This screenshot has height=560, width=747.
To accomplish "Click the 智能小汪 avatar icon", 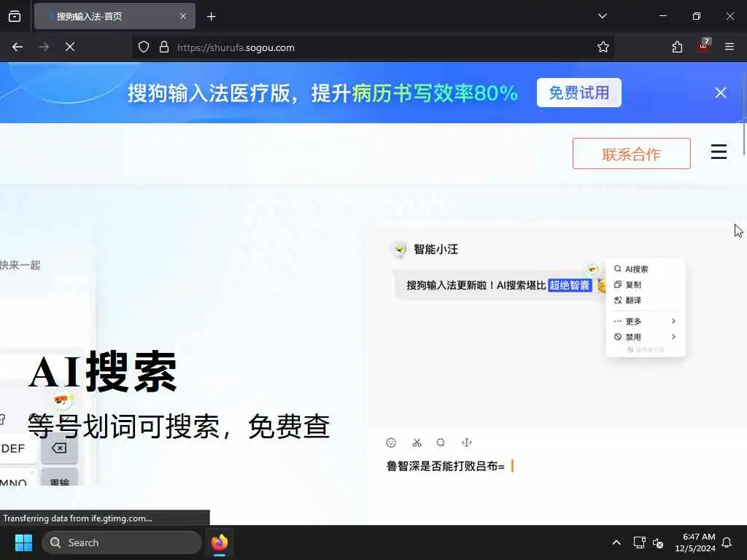I will tap(399, 249).
